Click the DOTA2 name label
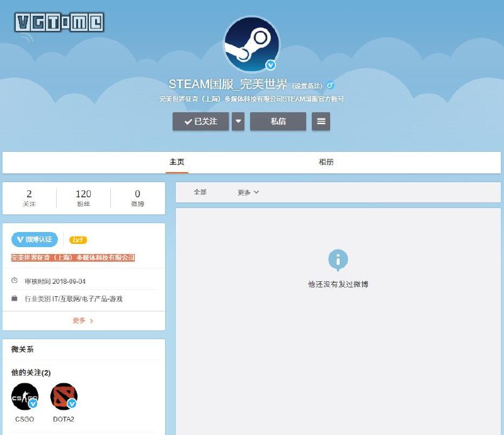This screenshot has width=504, height=435. coord(64,419)
